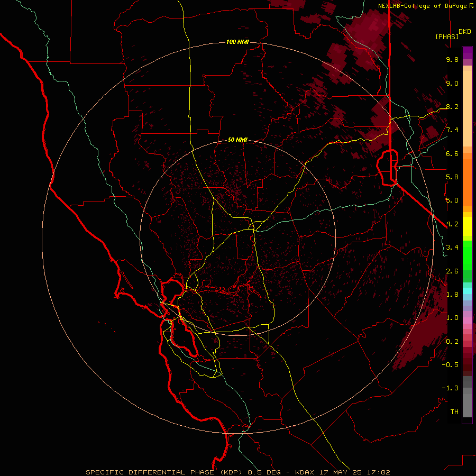This screenshot has height=476, width=476.
Task: Click the 6.6 scale value
Action: tap(452, 153)
